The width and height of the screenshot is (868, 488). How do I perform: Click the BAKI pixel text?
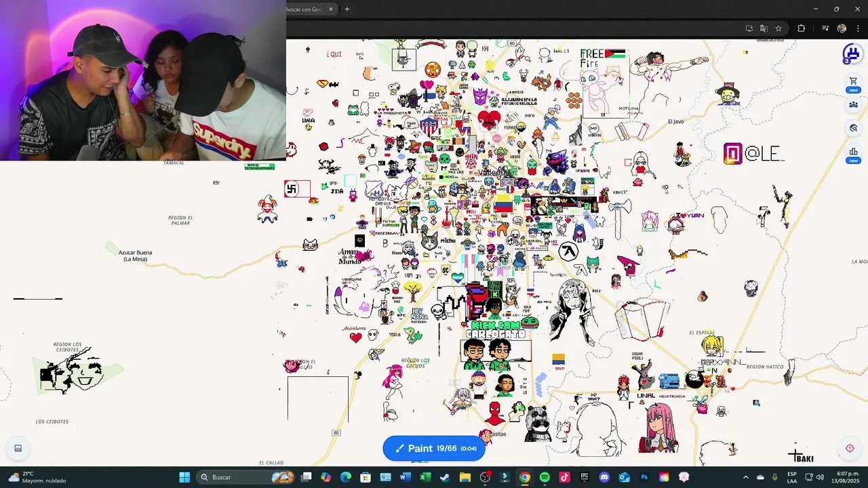point(804,459)
